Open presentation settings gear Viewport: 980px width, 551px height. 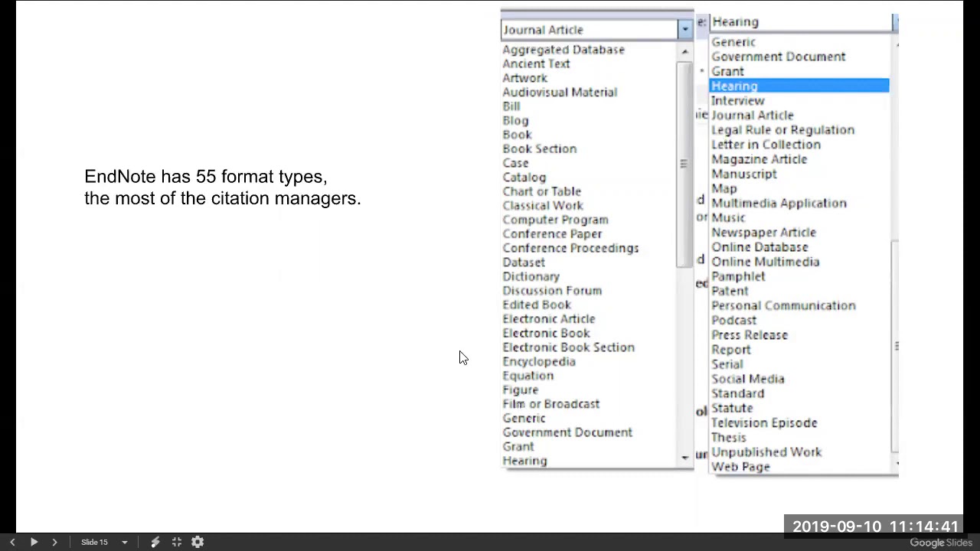tap(198, 542)
